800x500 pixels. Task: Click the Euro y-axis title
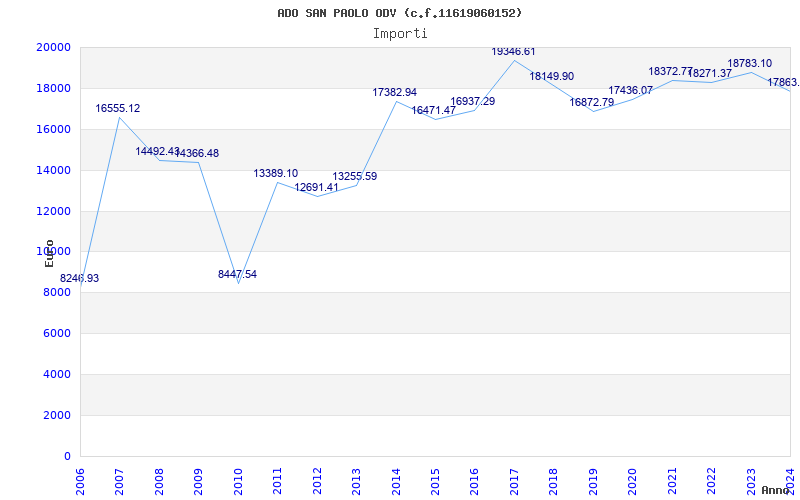point(49,253)
